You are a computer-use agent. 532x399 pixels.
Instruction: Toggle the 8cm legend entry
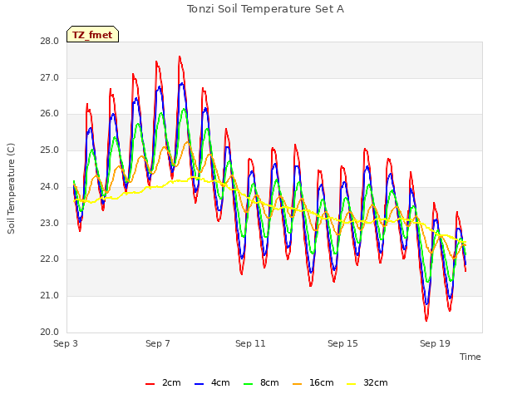pos(261,382)
